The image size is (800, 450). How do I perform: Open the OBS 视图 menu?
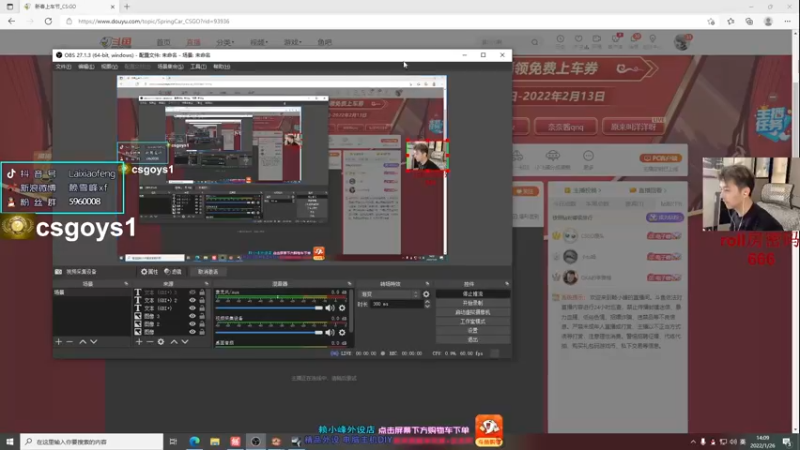(x=109, y=67)
